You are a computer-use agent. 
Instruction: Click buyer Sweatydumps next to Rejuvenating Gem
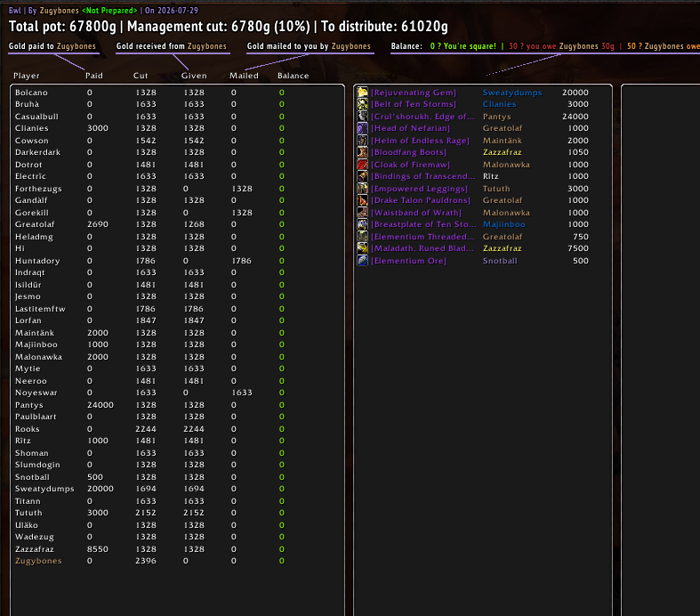(512, 93)
